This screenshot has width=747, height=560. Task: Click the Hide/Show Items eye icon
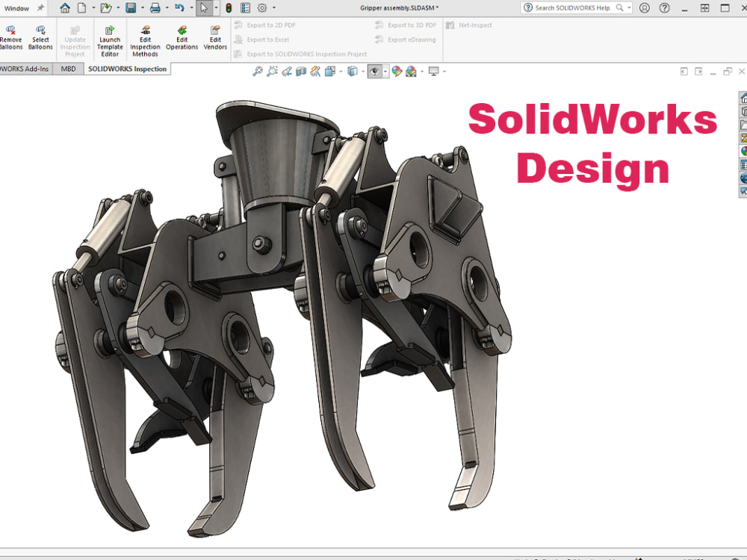pos(374,71)
